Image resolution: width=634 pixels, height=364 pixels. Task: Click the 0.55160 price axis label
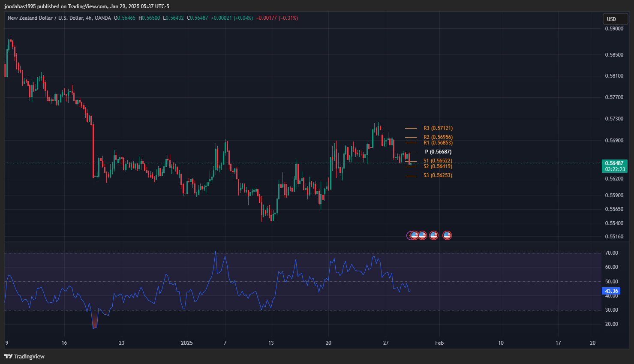(x=614, y=237)
